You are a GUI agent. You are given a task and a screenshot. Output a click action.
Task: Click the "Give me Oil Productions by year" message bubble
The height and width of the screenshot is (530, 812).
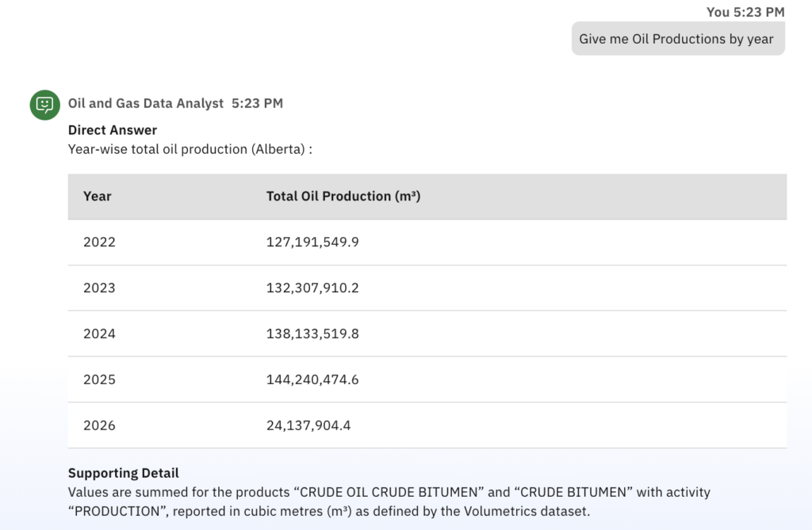(677, 39)
